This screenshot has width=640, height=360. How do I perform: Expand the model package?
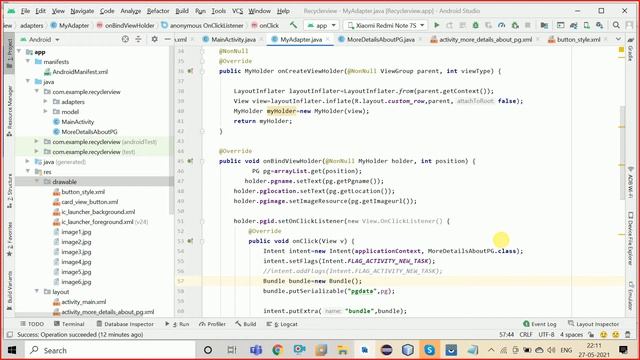pos(46,111)
